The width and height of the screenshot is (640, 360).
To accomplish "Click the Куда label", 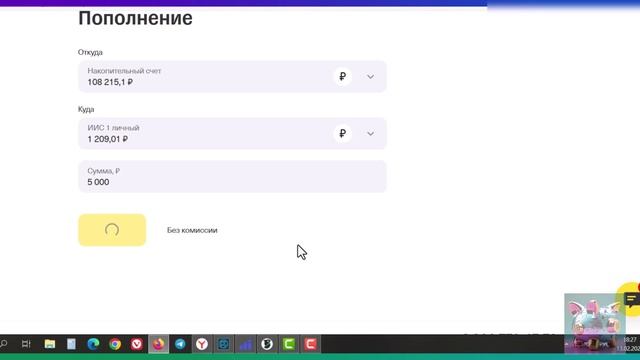I will [x=86, y=109].
